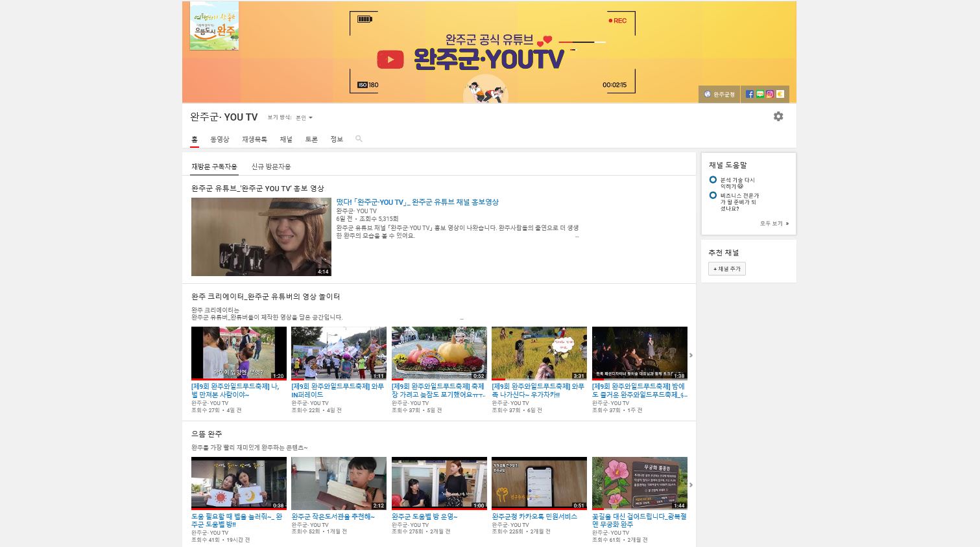Open the 완주 크리에이터 section title
The height and width of the screenshot is (547, 980).
[266, 296]
